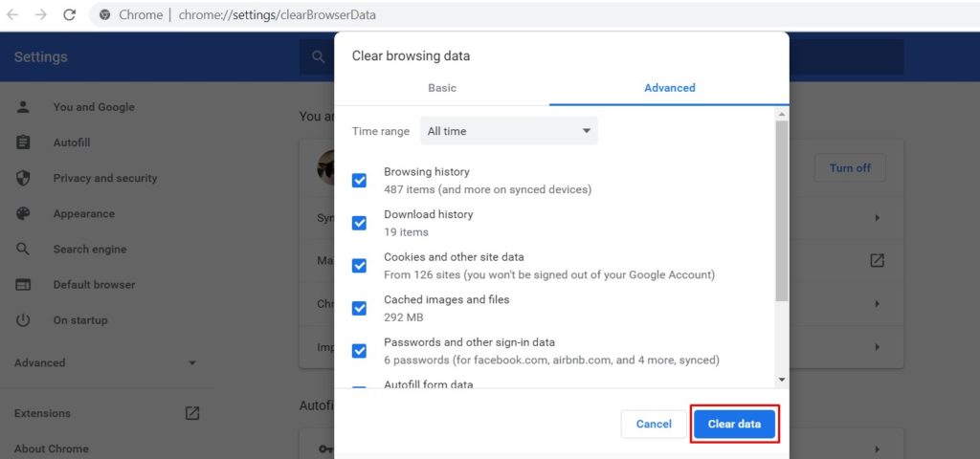Click the Cancel button

coord(654,424)
